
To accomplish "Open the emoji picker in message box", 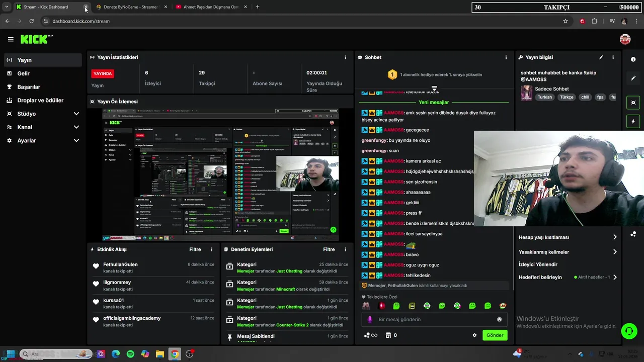I will 499,319.
